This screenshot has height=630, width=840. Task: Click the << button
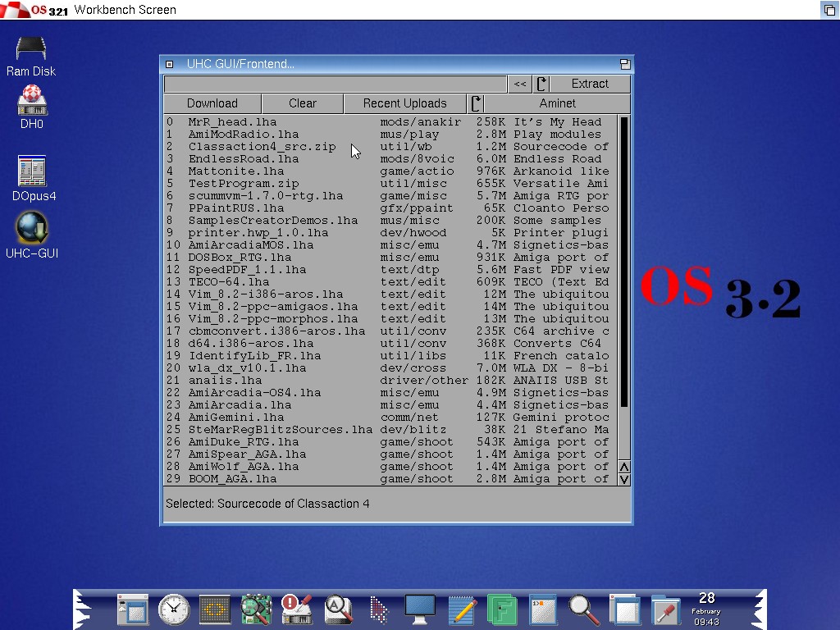click(519, 84)
